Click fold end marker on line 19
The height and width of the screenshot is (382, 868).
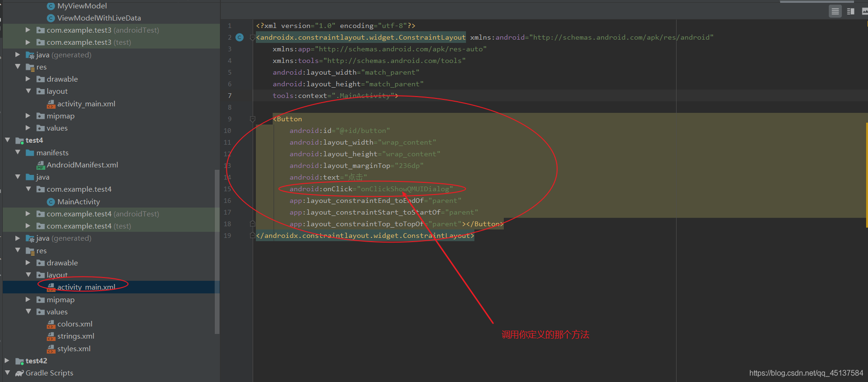click(x=252, y=236)
